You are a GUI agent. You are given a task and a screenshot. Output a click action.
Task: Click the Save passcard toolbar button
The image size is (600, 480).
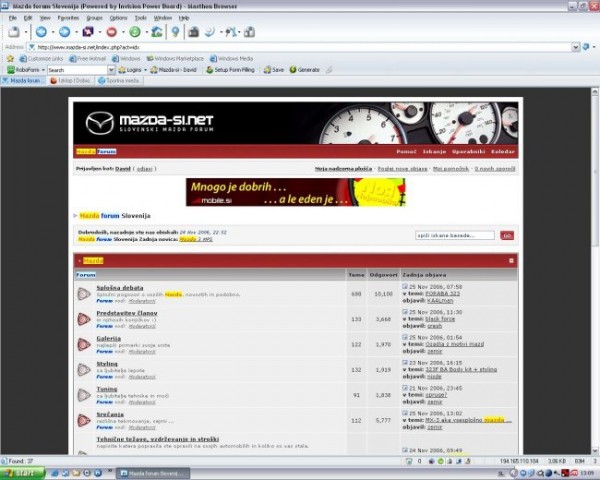click(x=274, y=70)
